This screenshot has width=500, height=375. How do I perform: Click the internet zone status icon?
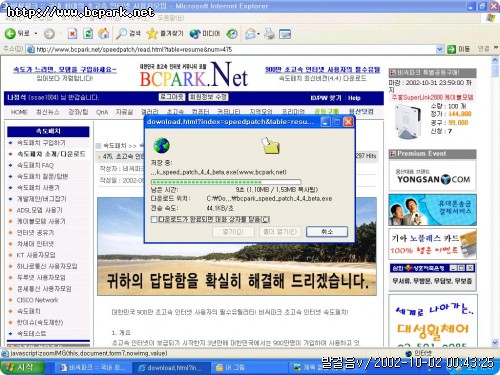[x=408, y=353]
